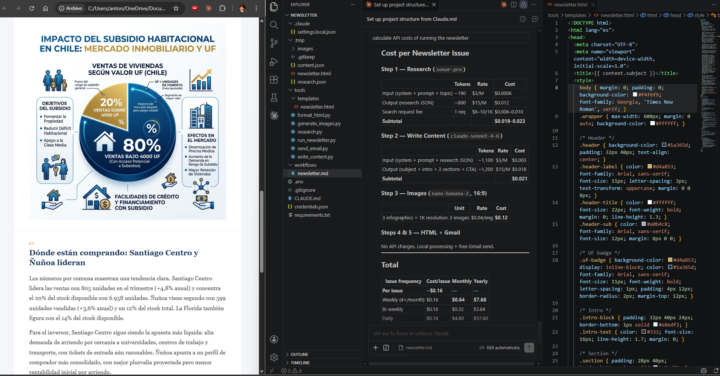Screen dimensions: 720x376
Task: Open the Source Control view
Action: click(274, 43)
